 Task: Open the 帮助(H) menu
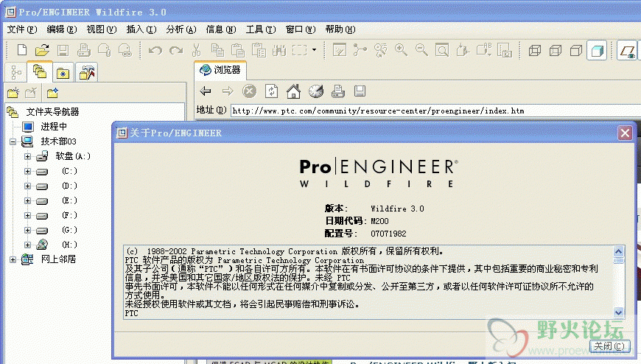pyautogui.click(x=340, y=29)
